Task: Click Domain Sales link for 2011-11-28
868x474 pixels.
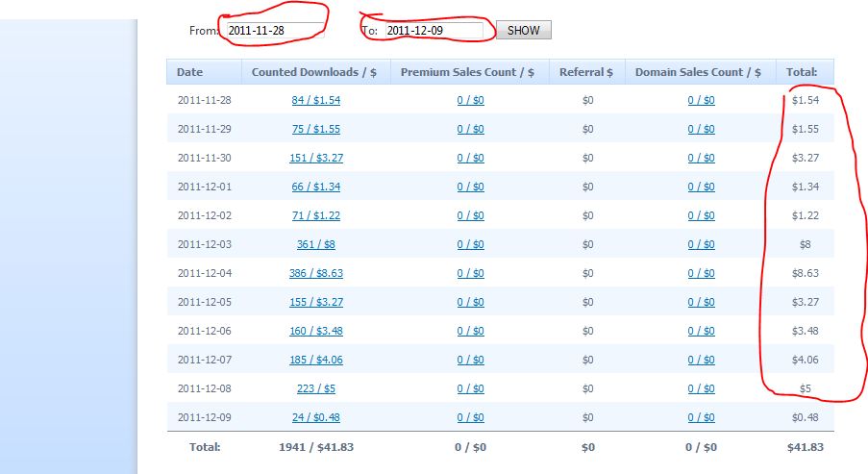Action: click(701, 100)
